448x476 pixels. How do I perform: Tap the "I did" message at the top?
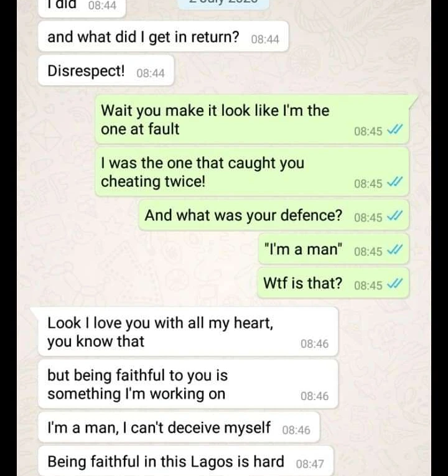click(x=82, y=7)
